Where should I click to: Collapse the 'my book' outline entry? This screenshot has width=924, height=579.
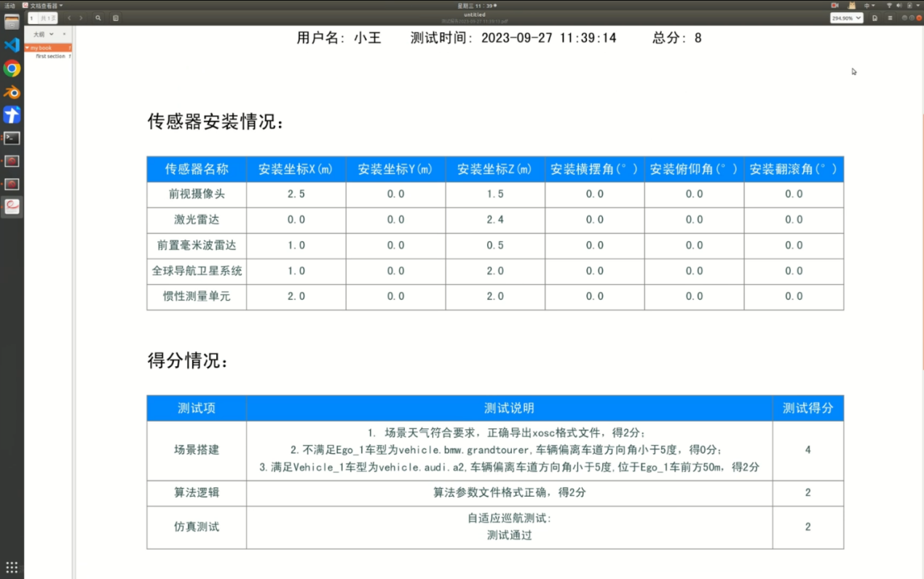point(28,47)
